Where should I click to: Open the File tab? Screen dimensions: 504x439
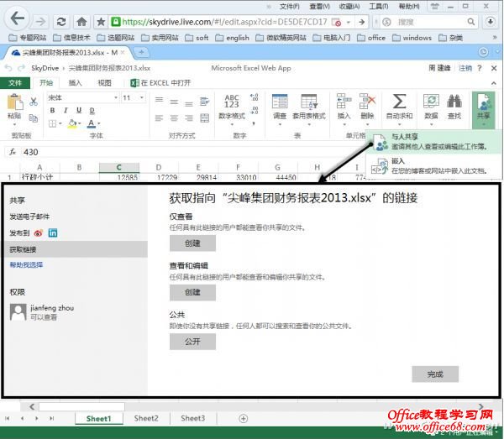[x=15, y=83]
